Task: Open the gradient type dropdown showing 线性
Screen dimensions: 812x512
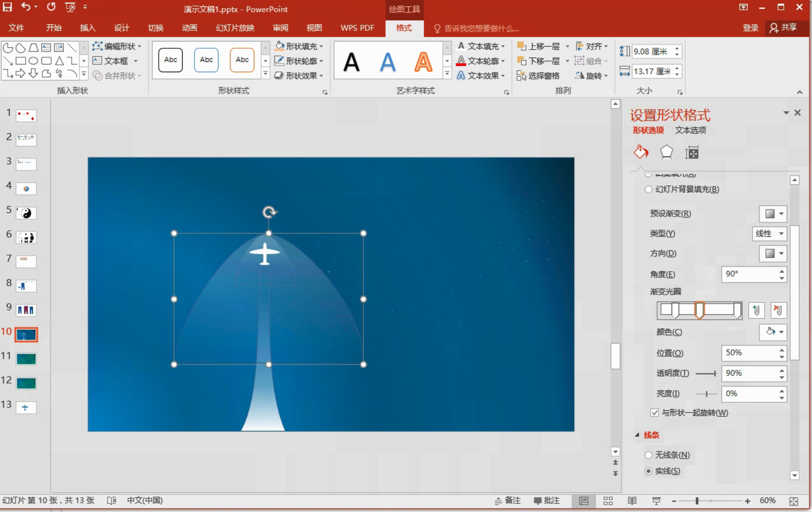Action: tap(769, 233)
